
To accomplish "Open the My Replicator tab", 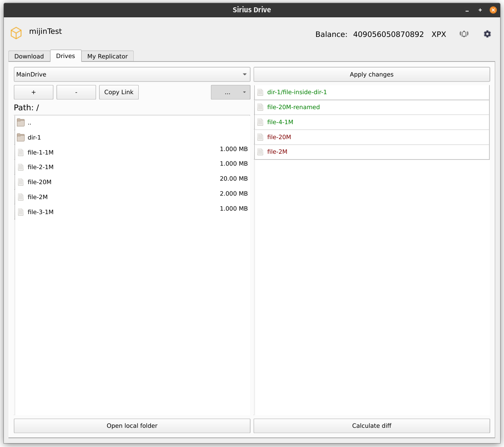I will click(x=108, y=56).
